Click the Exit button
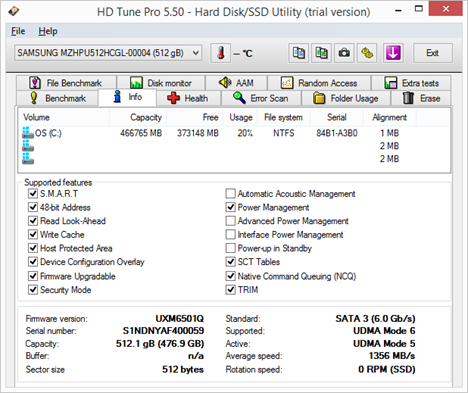This screenshot has width=468, height=393. click(433, 53)
